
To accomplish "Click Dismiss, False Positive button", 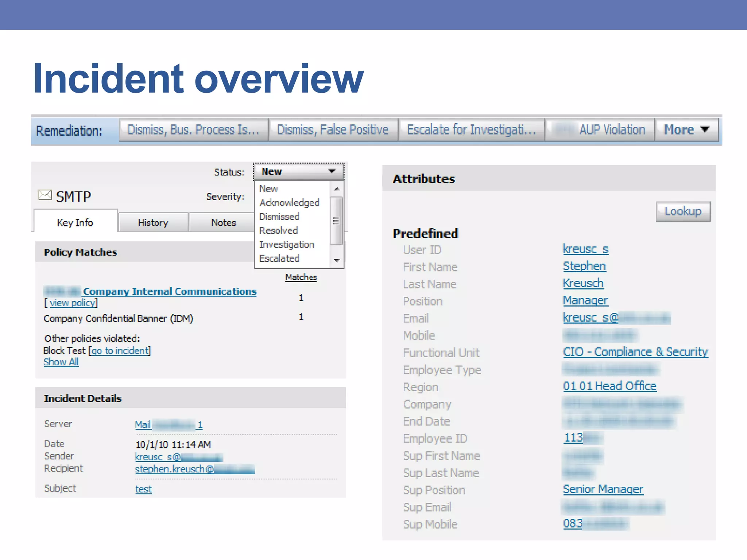I will pos(333,130).
